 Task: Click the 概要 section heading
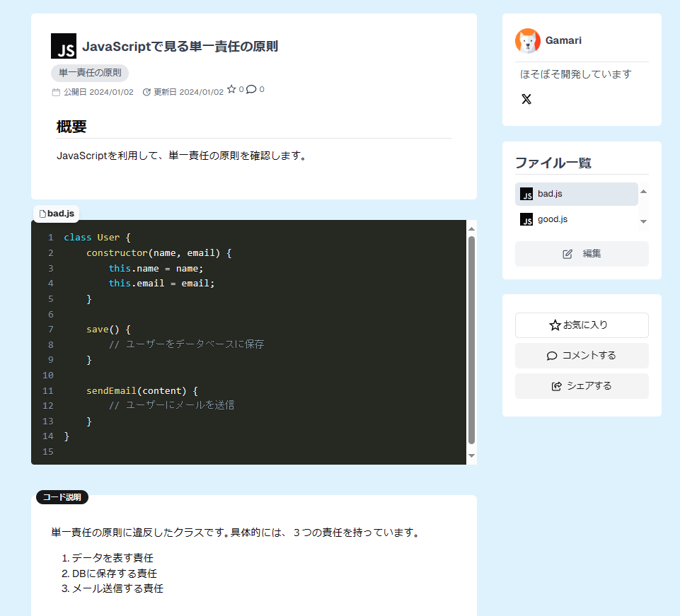pos(71,127)
